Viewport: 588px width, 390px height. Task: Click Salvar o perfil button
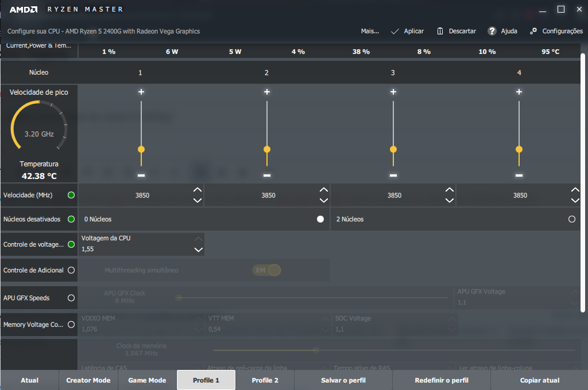click(x=343, y=380)
